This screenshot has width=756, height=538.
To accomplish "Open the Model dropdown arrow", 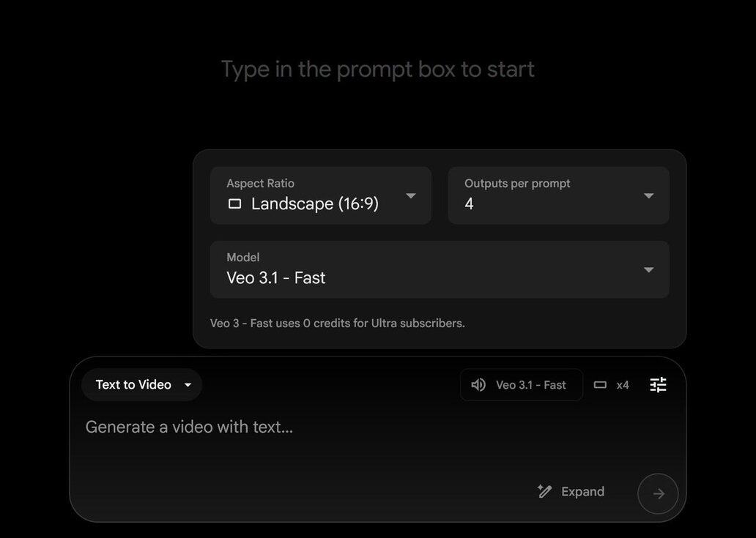I will tap(648, 270).
